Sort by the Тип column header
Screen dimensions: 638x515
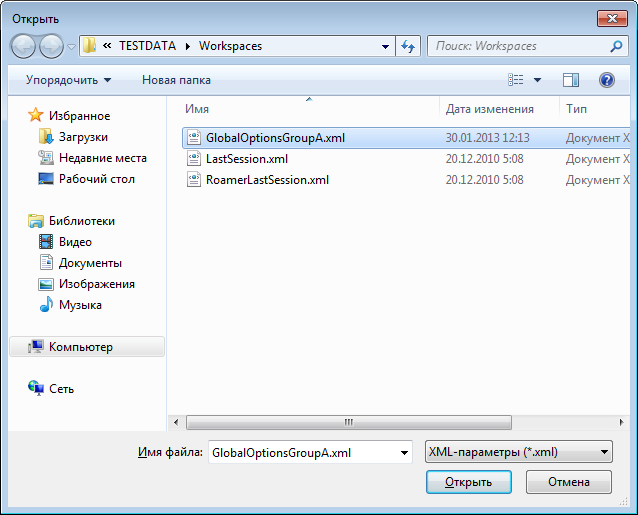[x=576, y=109]
